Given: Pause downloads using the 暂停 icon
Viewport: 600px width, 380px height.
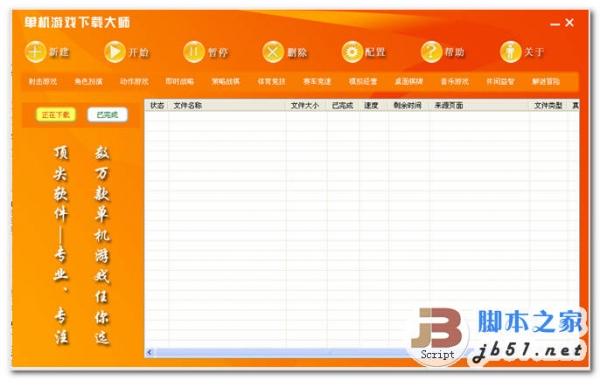Looking at the screenshot, I should click(194, 51).
